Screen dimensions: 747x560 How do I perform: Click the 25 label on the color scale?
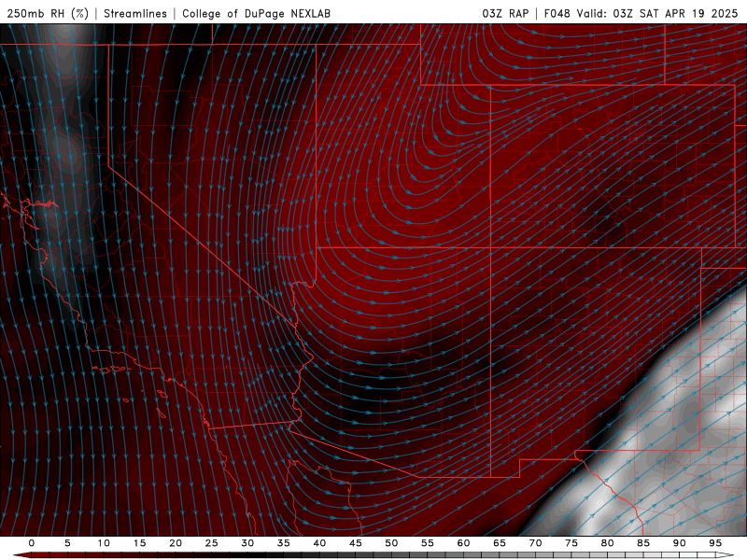(211, 543)
